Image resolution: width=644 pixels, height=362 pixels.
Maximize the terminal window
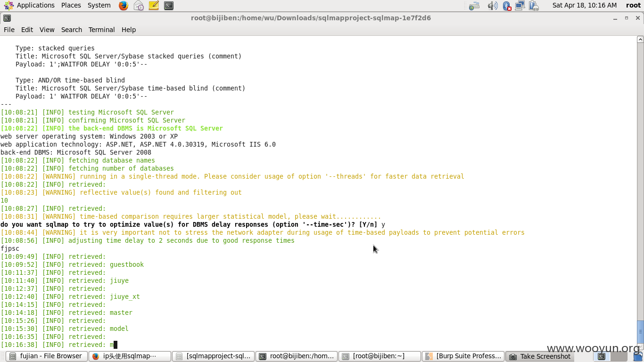[x=627, y=18]
